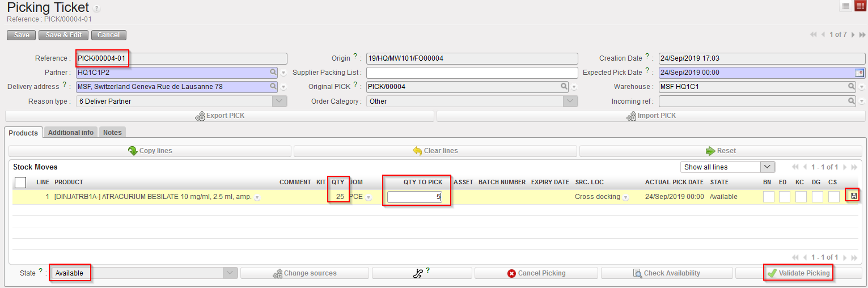Tick the select-all checkbox in Stock Moves header
The height and width of the screenshot is (288, 868).
click(20, 183)
